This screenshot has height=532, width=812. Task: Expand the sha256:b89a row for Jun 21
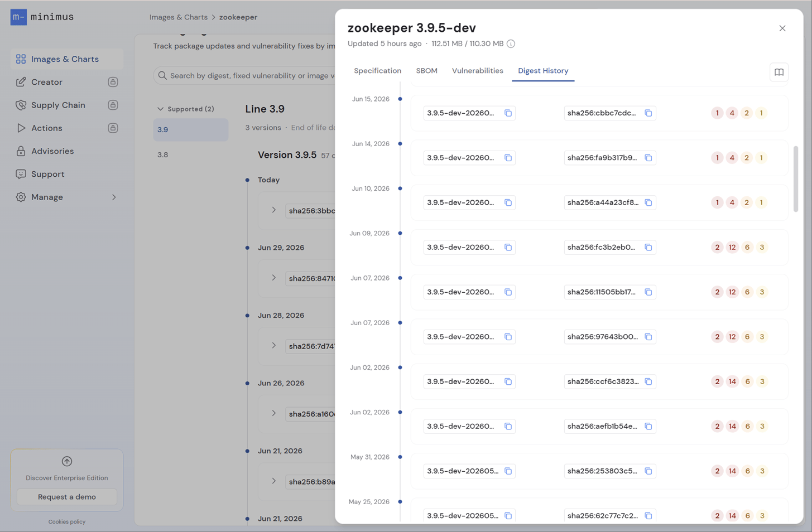273,481
